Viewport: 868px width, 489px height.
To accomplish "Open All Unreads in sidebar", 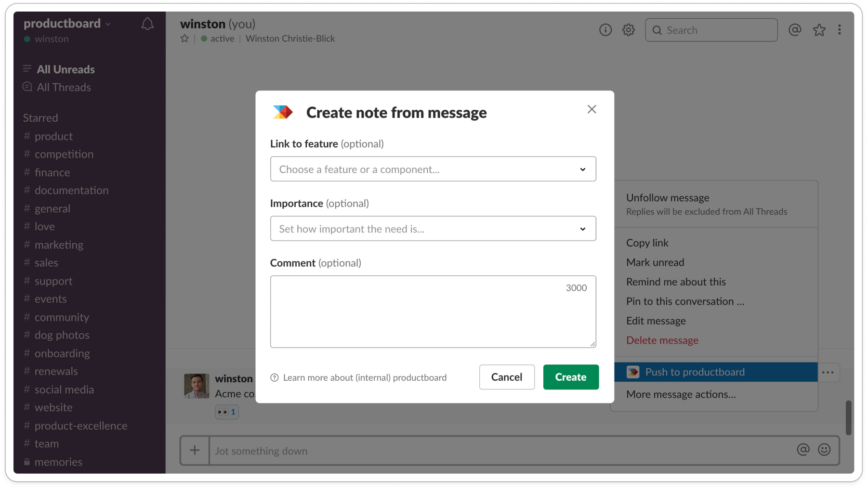I will 59,69.
